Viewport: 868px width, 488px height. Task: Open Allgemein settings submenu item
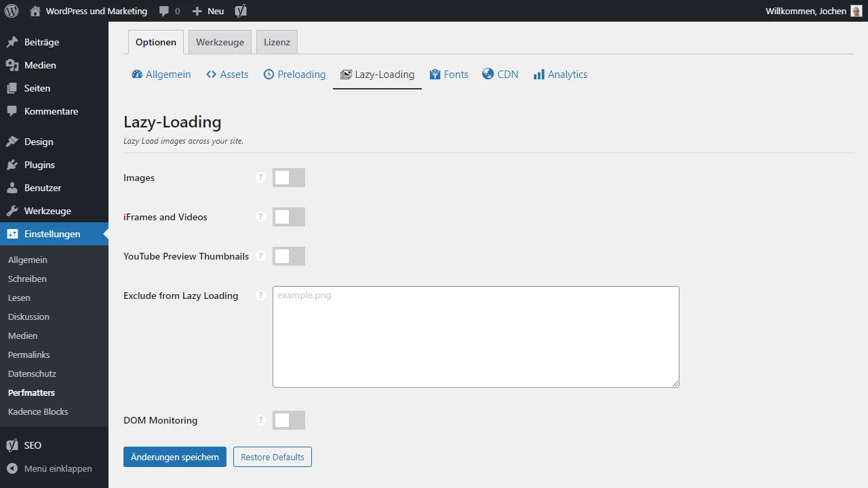28,260
